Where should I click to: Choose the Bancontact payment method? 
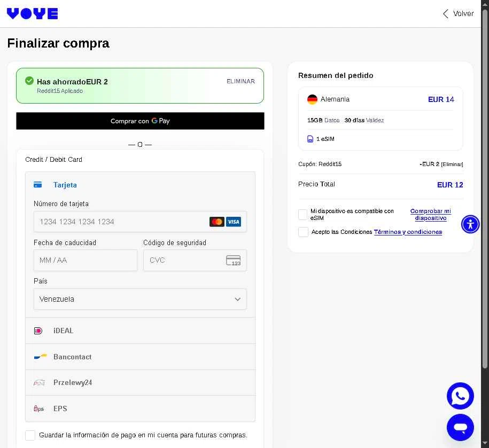coord(140,357)
